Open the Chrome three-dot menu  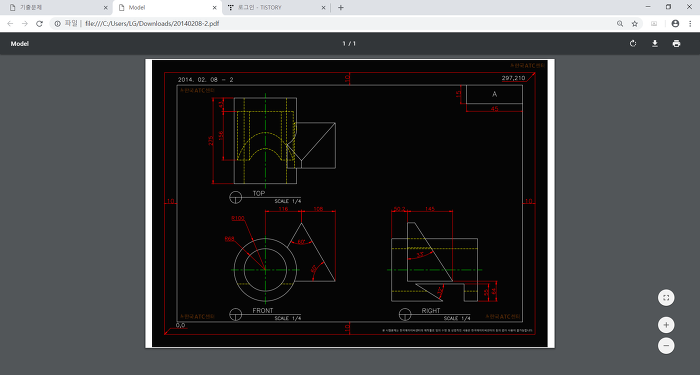tap(690, 24)
